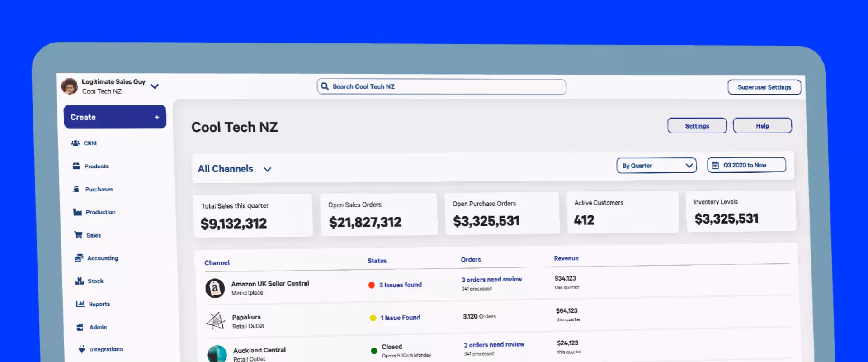Open the Q3 2020 to Now date picker
868x362 pixels.
click(x=746, y=165)
